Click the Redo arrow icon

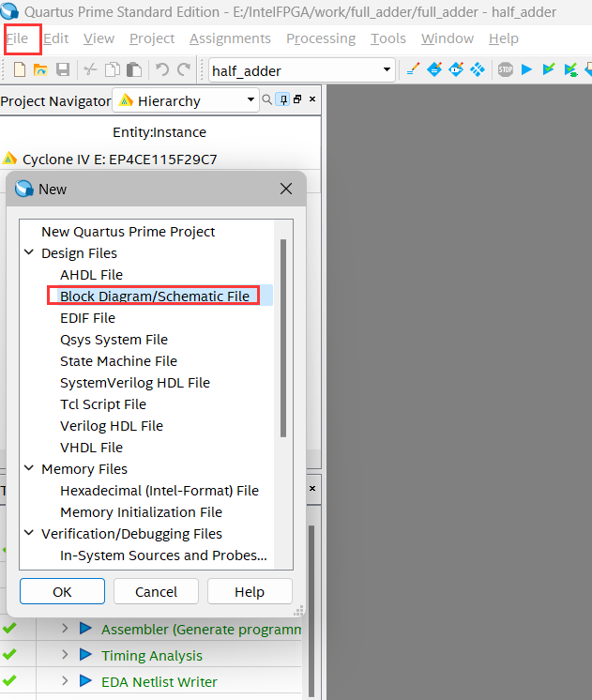[184, 69]
